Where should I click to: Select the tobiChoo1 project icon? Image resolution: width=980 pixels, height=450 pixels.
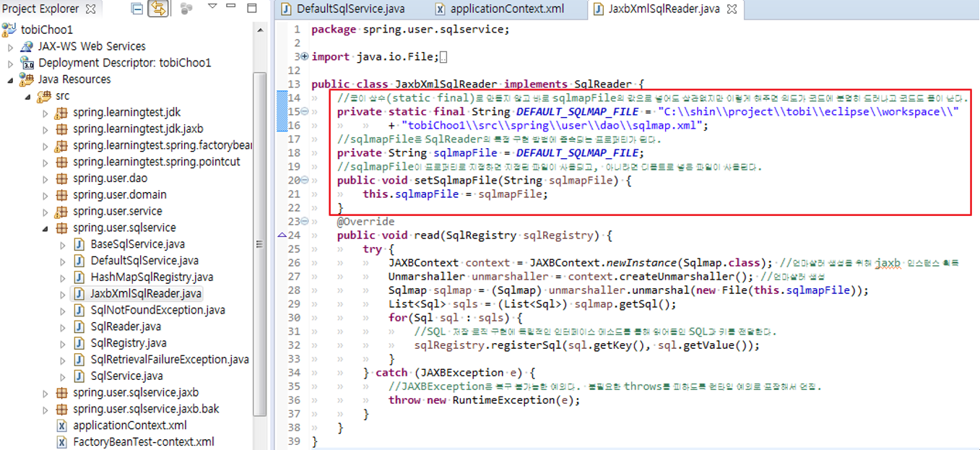point(9,30)
